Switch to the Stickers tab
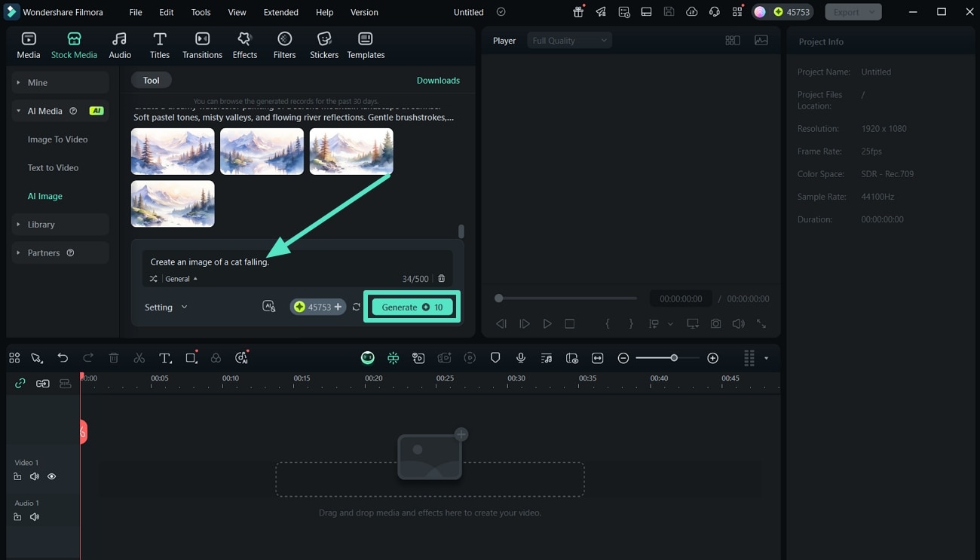Screen dimensions: 980x560 click(324, 45)
